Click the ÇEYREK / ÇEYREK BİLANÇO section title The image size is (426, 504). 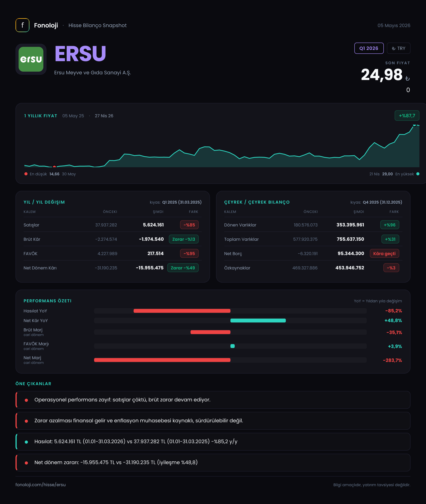[257, 202]
